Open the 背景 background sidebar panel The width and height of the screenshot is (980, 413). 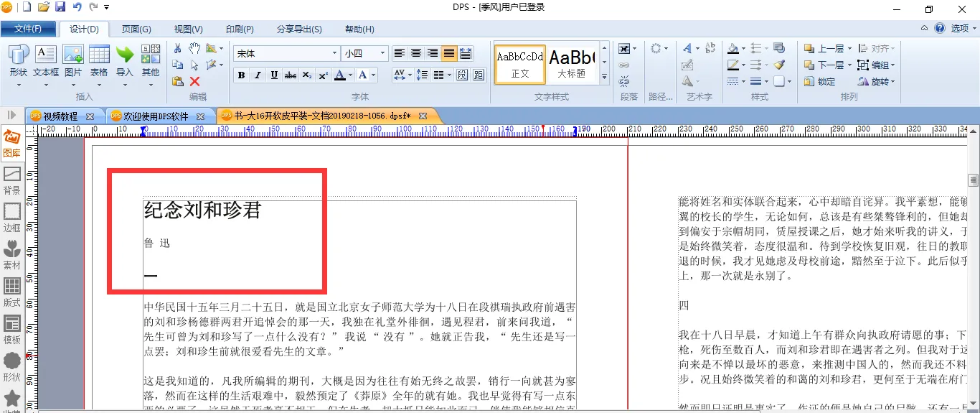pyautogui.click(x=12, y=181)
